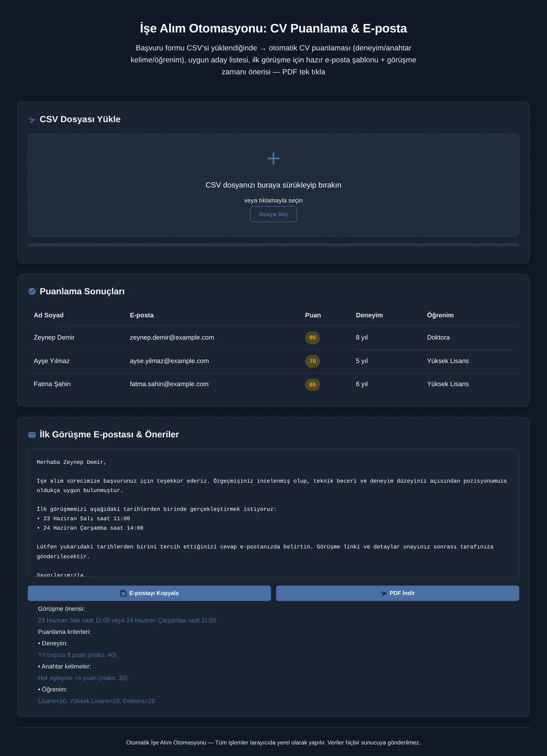Click fatma.sahin@example.com email cell
The image size is (547, 756).
coord(169,384)
